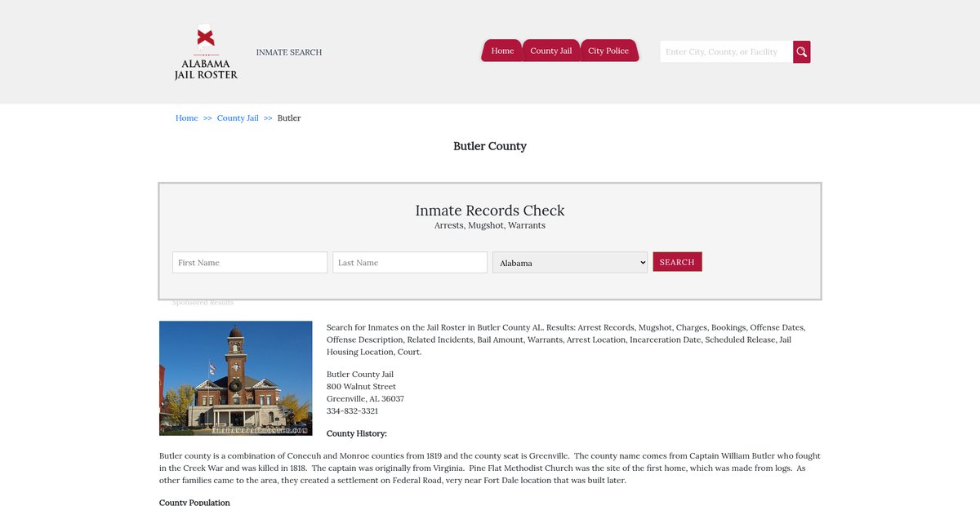Click the Butler County page heading
980x506 pixels.
coord(490,146)
